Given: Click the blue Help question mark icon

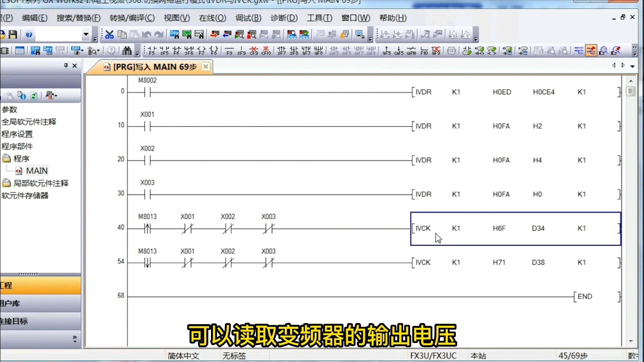Looking at the screenshot, I should (29, 35).
